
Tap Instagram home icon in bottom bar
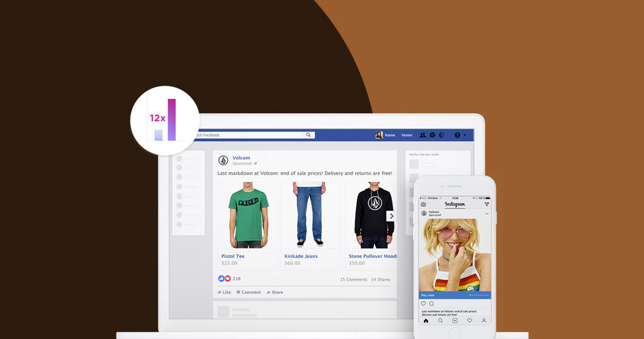pos(426,321)
